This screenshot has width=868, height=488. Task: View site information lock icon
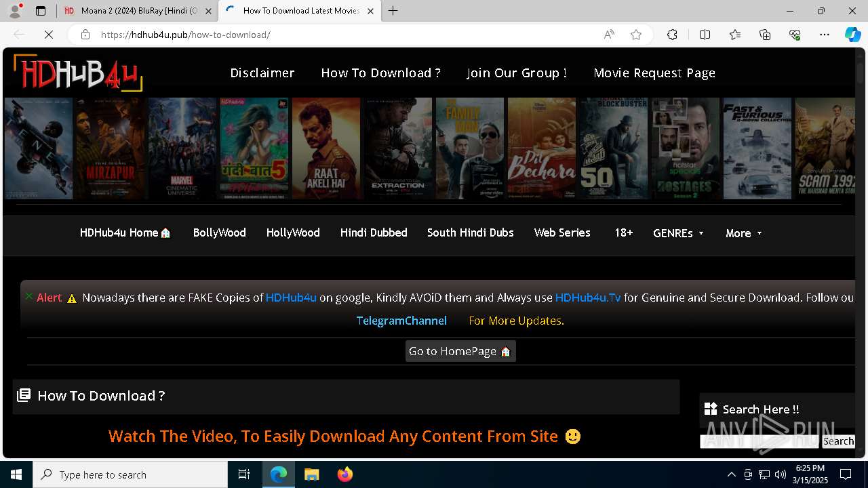point(85,35)
